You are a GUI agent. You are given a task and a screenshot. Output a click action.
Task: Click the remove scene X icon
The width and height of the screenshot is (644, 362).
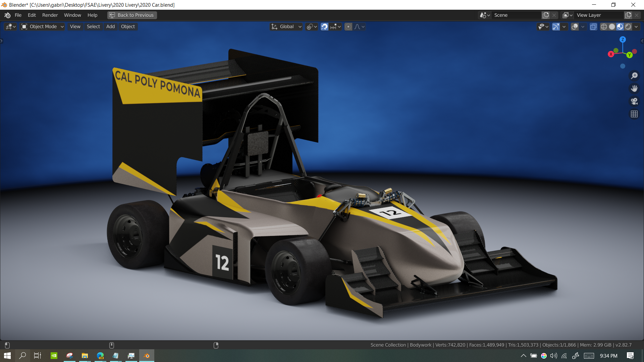pyautogui.click(x=554, y=15)
